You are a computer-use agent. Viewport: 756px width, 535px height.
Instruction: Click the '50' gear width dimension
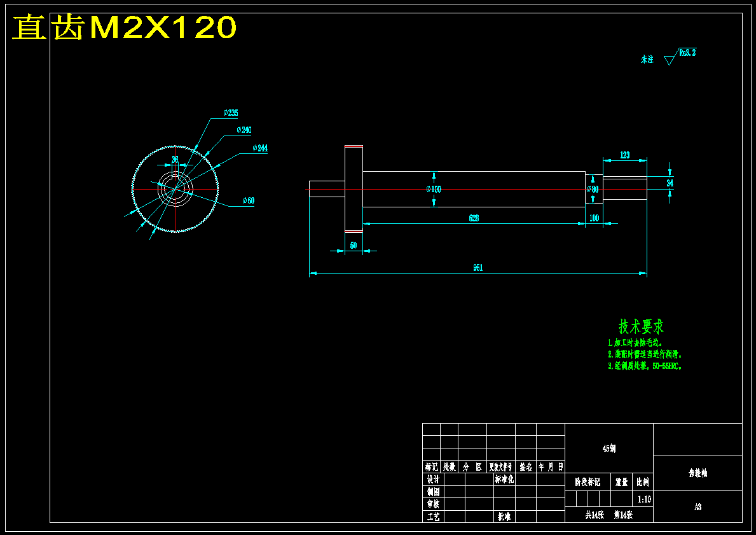point(354,246)
